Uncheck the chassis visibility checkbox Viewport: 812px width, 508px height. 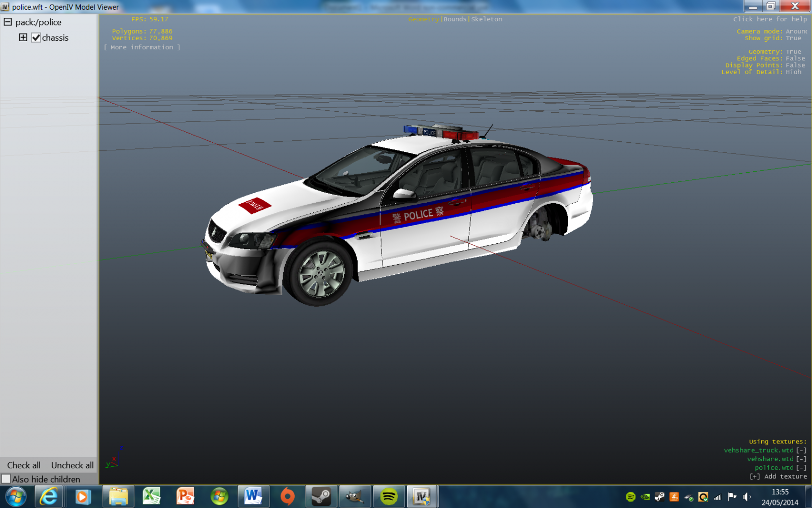(36, 38)
